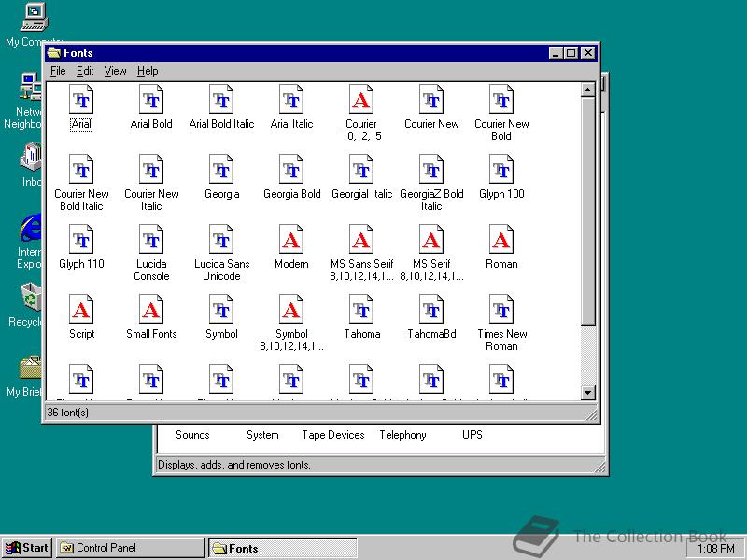Click the scroll down arrow in Fonts

point(588,393)
